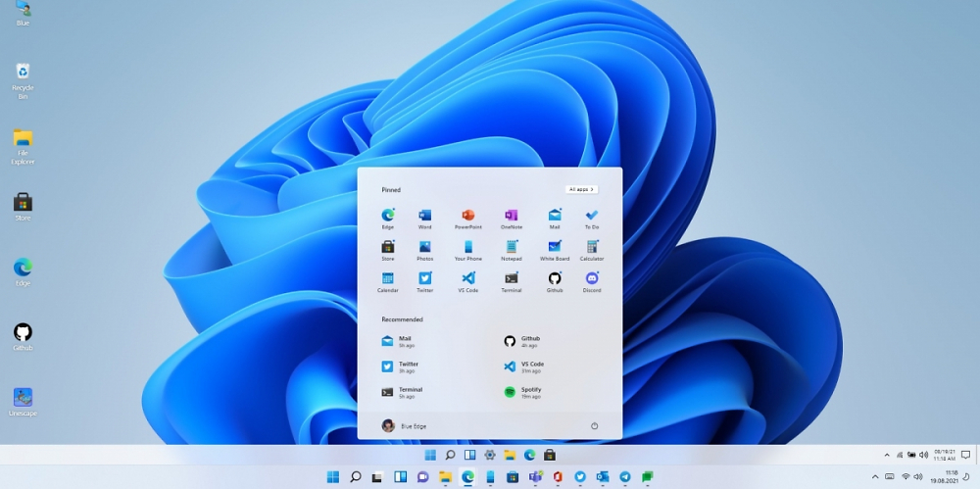Open Telegram on the taskbar
980x489 pixels.
(x=625, y=477)
